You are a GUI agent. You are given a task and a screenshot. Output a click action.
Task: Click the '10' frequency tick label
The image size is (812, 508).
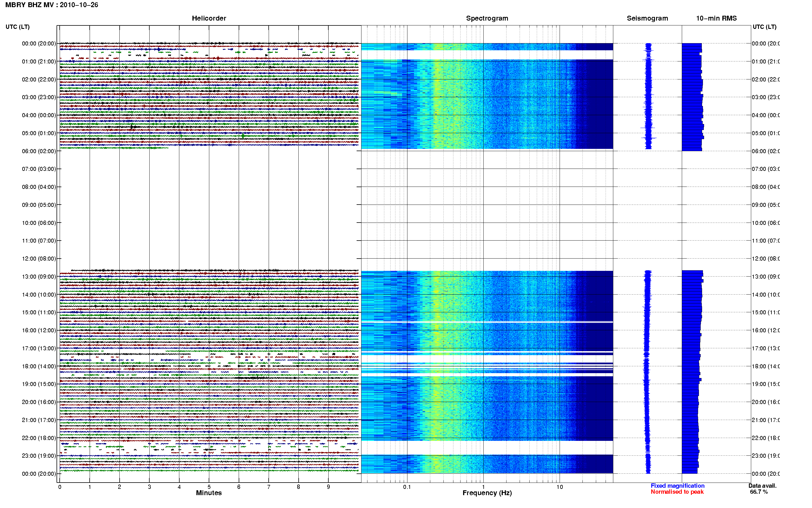pos(560,487)
